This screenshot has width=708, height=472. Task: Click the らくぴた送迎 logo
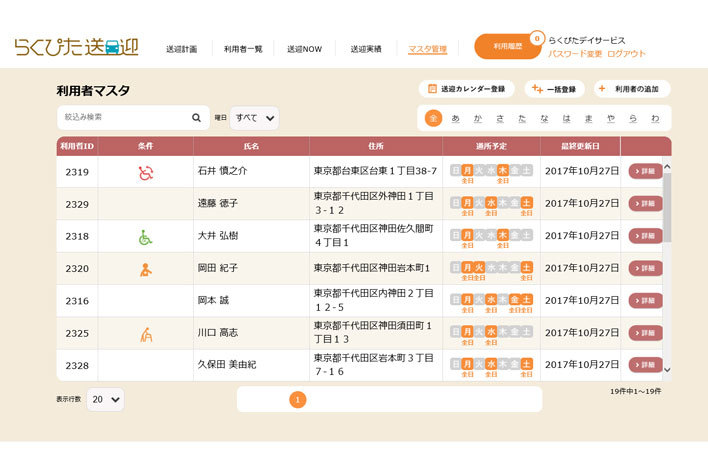pyautogui.click(x=76, y=47)
